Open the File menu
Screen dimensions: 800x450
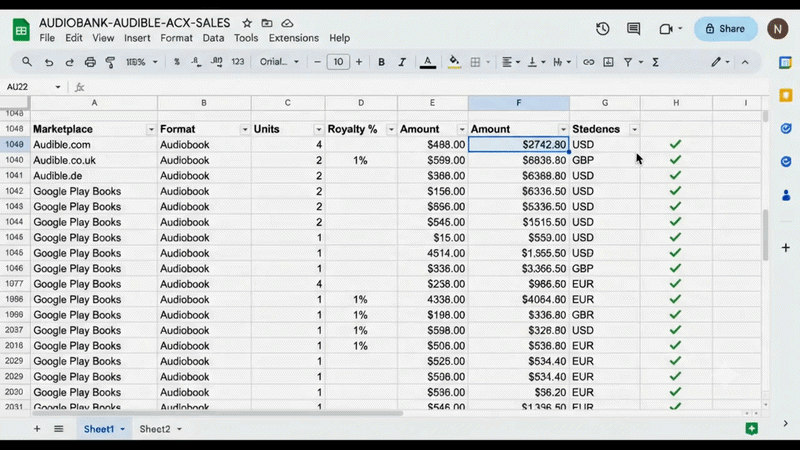(x=47, y=38)
